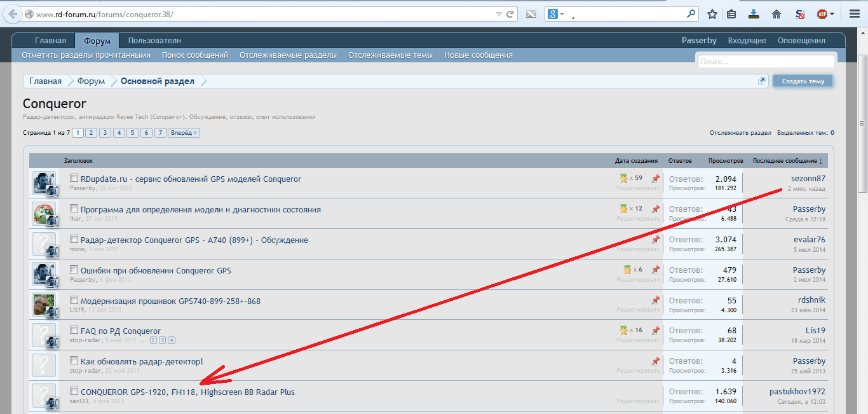The width and height of the screenshot is (868, 414).
Task: Click the Adblock Plus ABP icon
Action: 822,13
